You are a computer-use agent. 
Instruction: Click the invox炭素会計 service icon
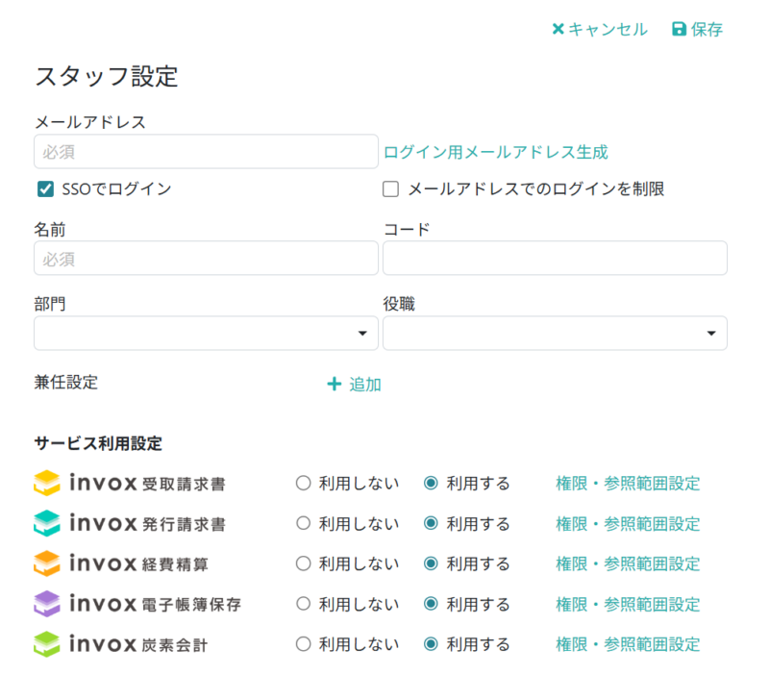[45, 644]
